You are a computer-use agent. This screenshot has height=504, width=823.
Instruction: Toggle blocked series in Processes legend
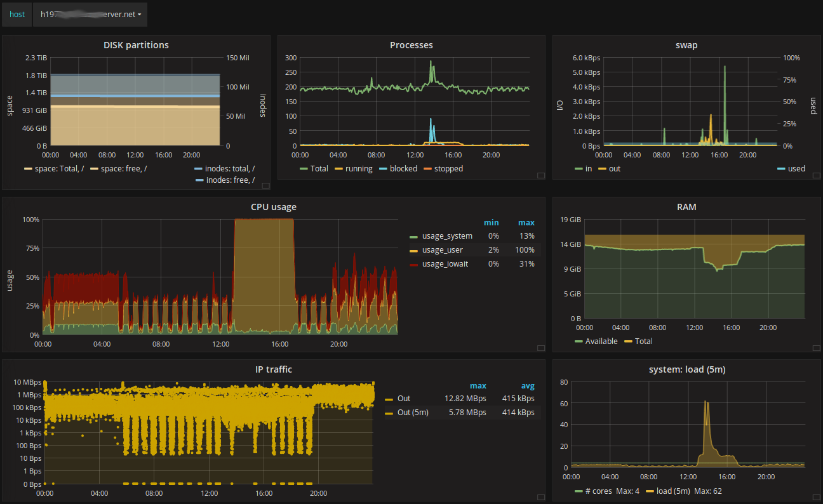(x=403, y=169)
